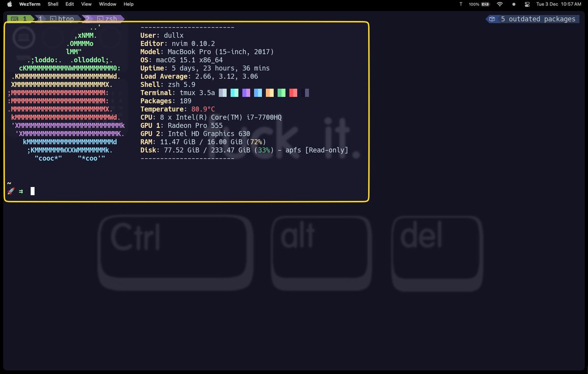Click the 'Shell: zsh 5.9' line

click(x=168, y=84)
